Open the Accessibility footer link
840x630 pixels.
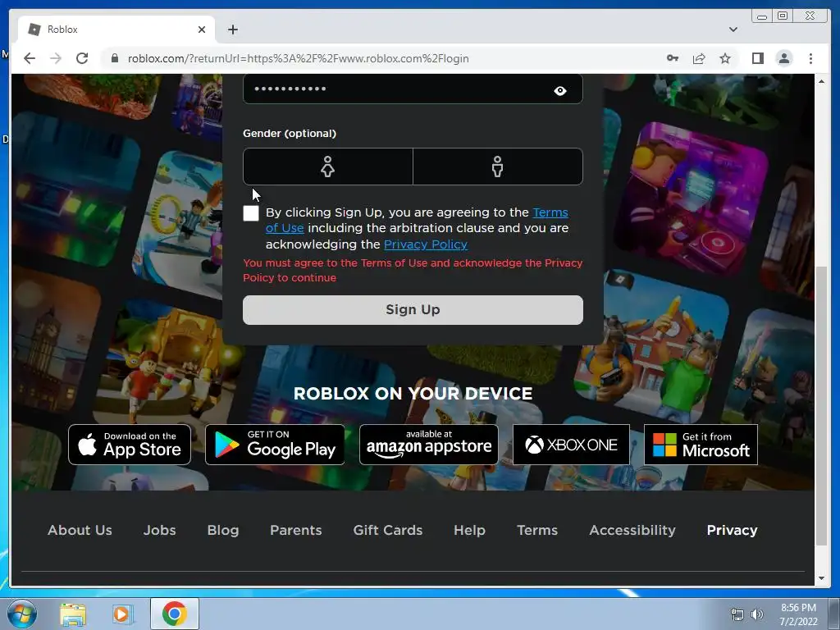(632, 530)
